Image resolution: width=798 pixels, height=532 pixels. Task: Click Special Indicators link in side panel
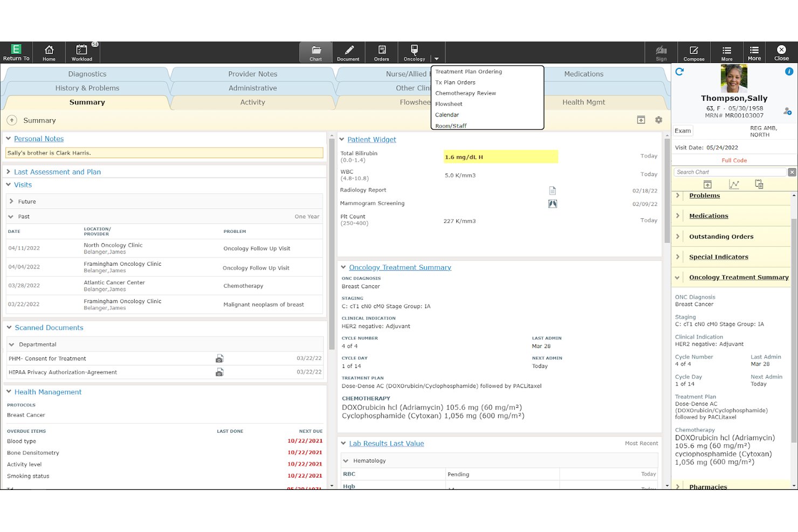click(719, 257)
